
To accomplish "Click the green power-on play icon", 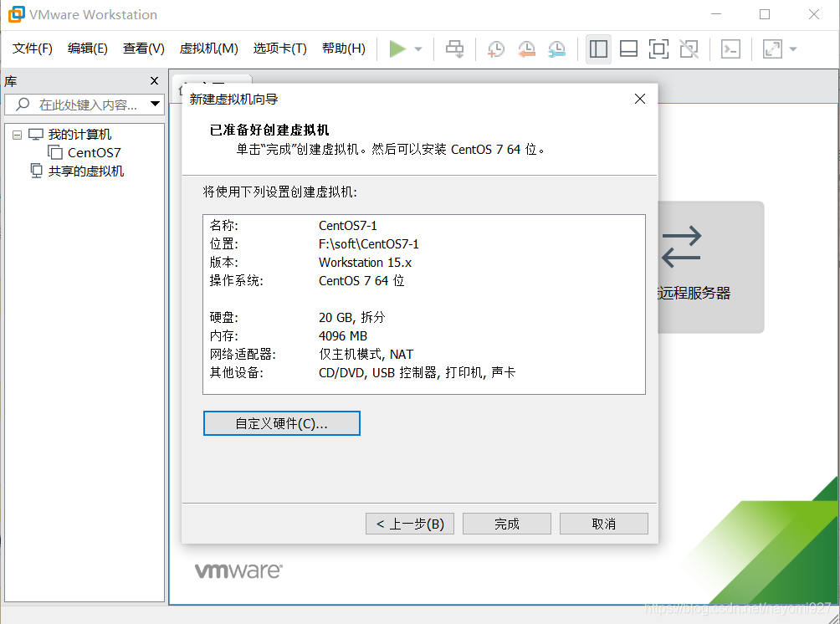I will point(397,49).
